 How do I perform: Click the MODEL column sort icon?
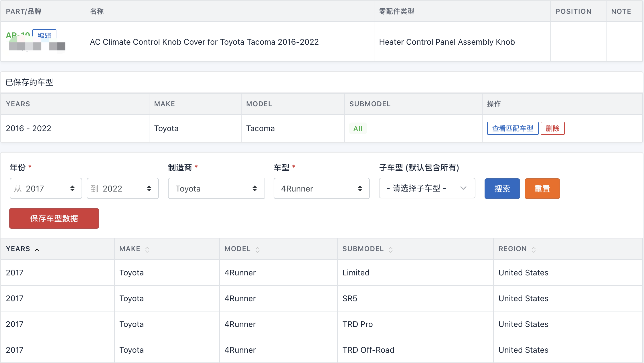tap(258, 250)
